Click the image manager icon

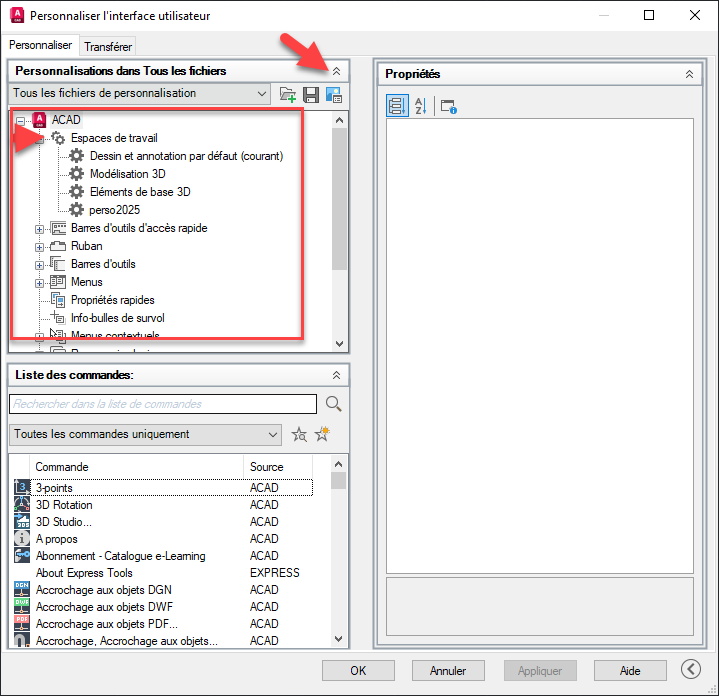point(334,94)
